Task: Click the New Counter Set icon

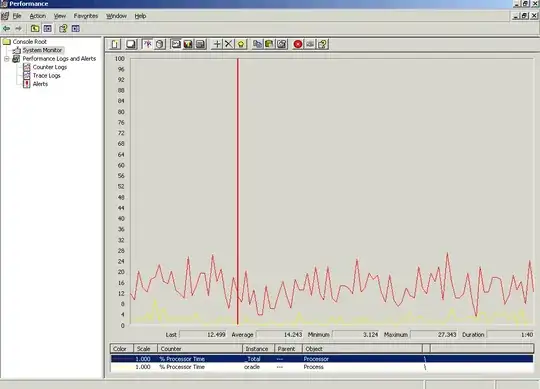Action: point(115,44)
